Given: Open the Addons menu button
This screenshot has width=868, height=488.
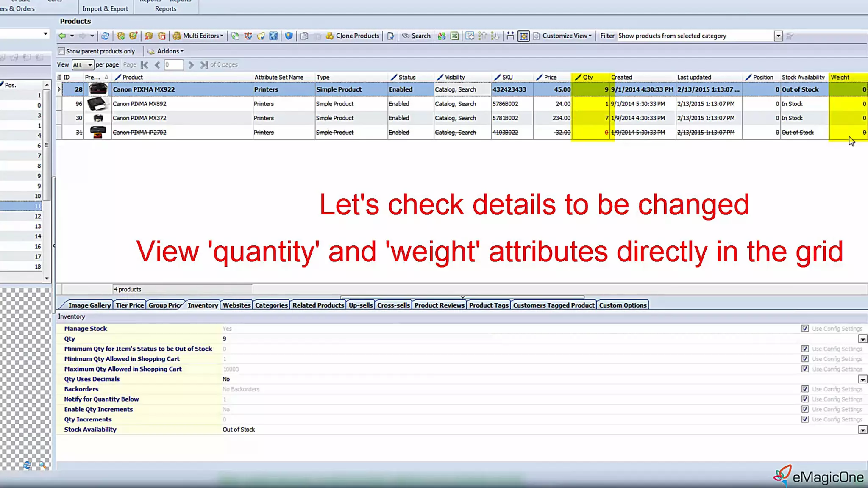Looking at the screenshot, I should (166, 51).
